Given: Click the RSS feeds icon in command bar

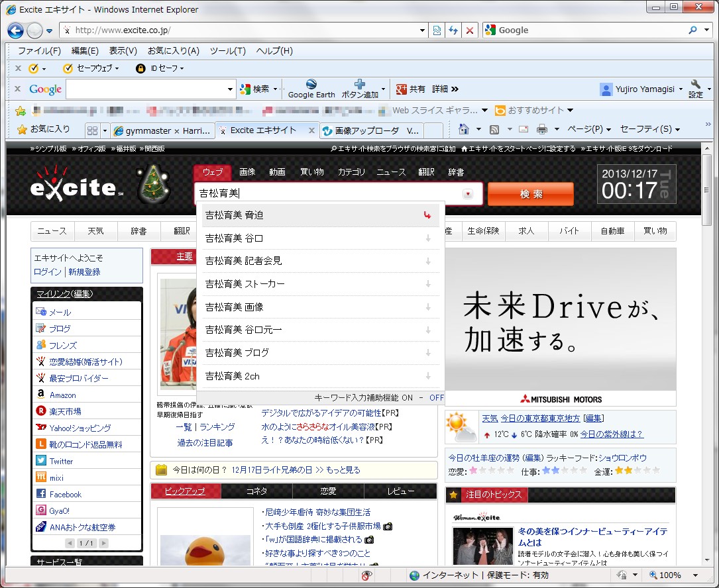Looking at the screenshot, I should [x=494, y=130].
